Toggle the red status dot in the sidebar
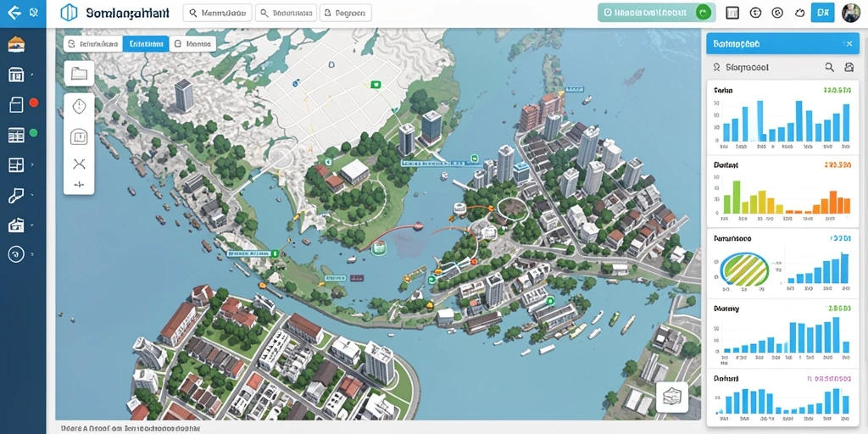 click(33, 103)
